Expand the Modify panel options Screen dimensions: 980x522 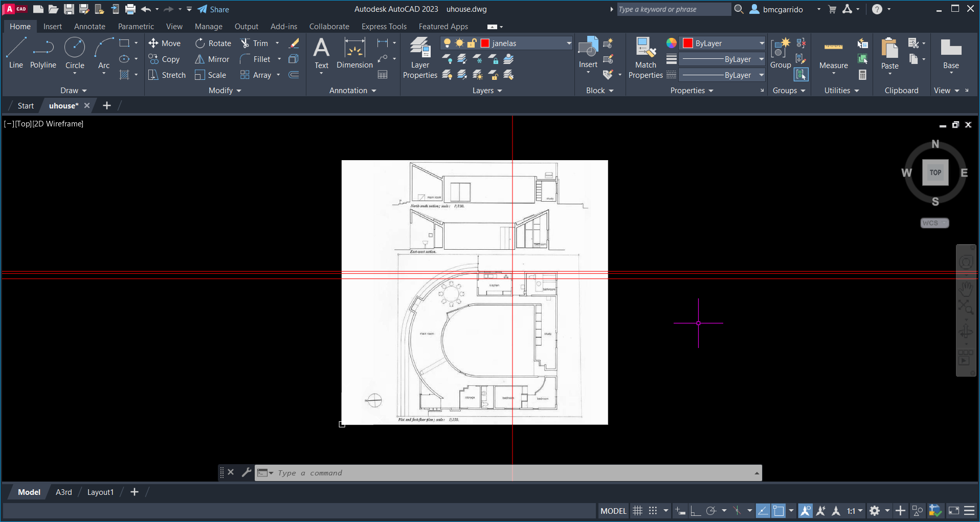225,91
